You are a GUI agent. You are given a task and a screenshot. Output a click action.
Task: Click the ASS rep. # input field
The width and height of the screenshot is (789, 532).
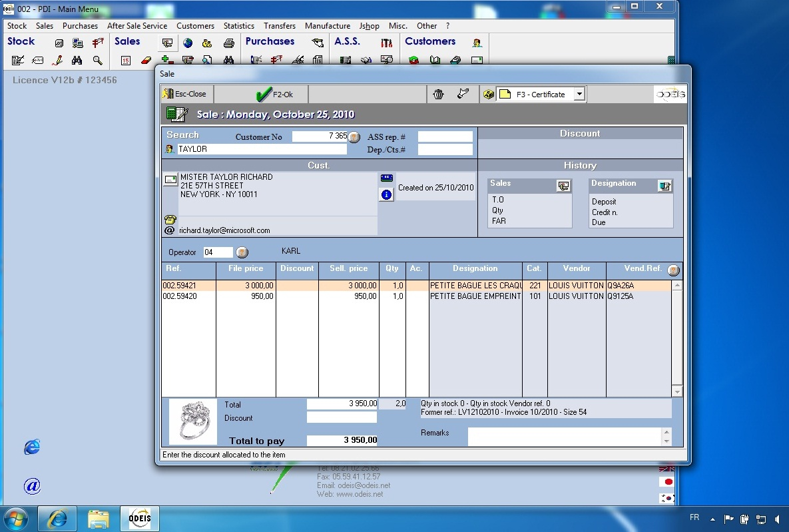point(445,136)
